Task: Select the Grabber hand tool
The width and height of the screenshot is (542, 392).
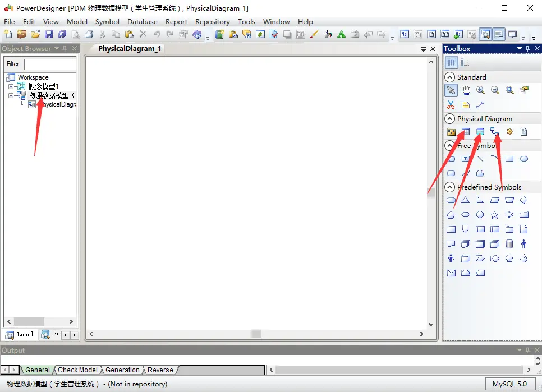Action: click(465, 90)
